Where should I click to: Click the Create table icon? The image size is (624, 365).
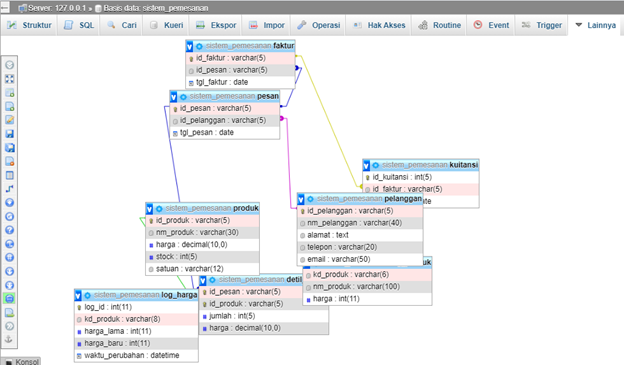coord(10,175)
